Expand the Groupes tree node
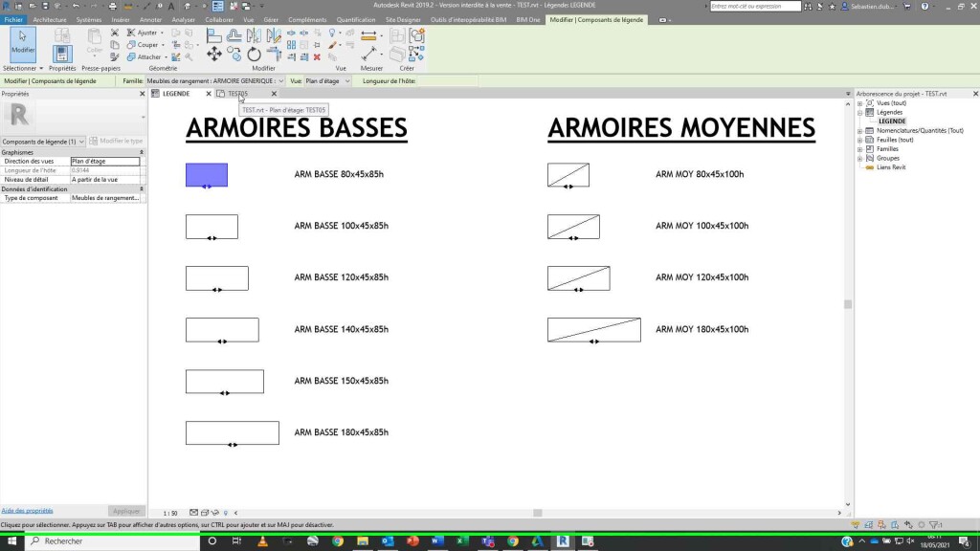The image size is (980, 551). (x=860, y=158)
